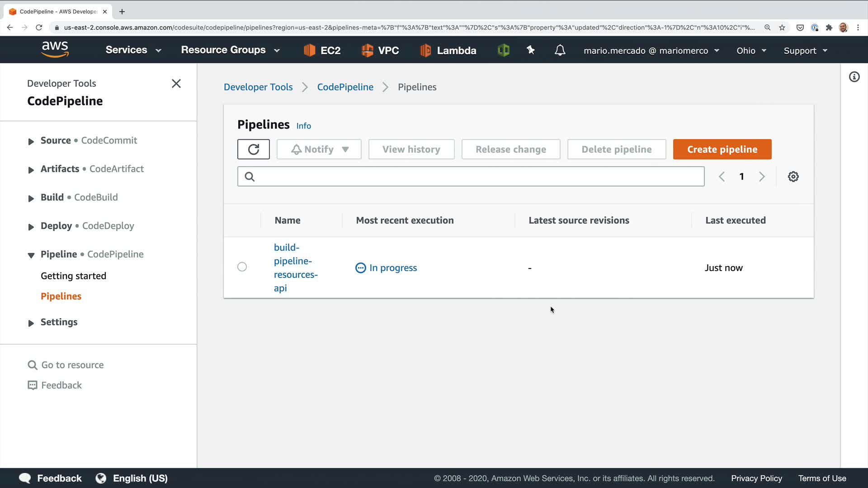Screen dimensions: 868x488
Task: Collapse the Pipeline CodePipeline section
Action: pos(31,255)
